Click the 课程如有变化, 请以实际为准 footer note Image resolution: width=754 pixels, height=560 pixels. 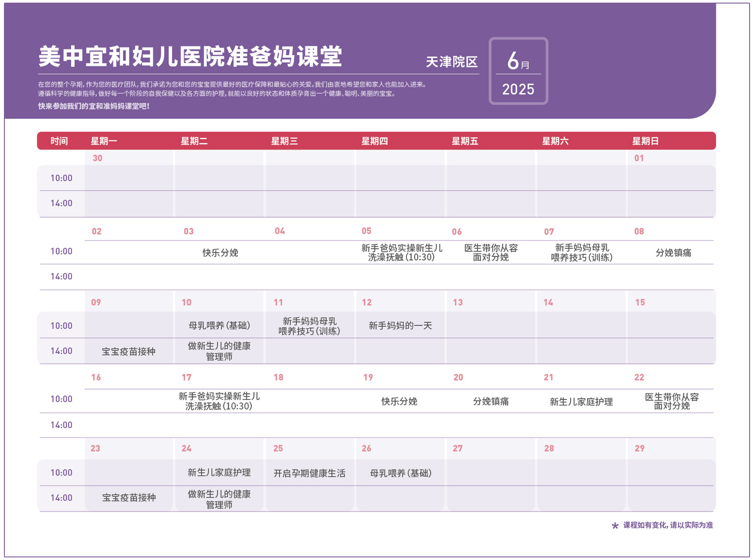(668, 525)
